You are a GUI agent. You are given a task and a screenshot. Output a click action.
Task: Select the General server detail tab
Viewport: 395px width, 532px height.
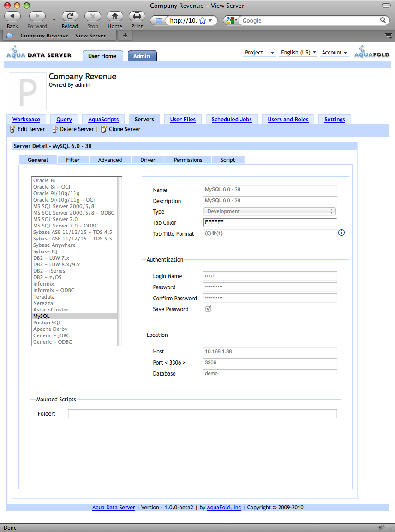38,160
